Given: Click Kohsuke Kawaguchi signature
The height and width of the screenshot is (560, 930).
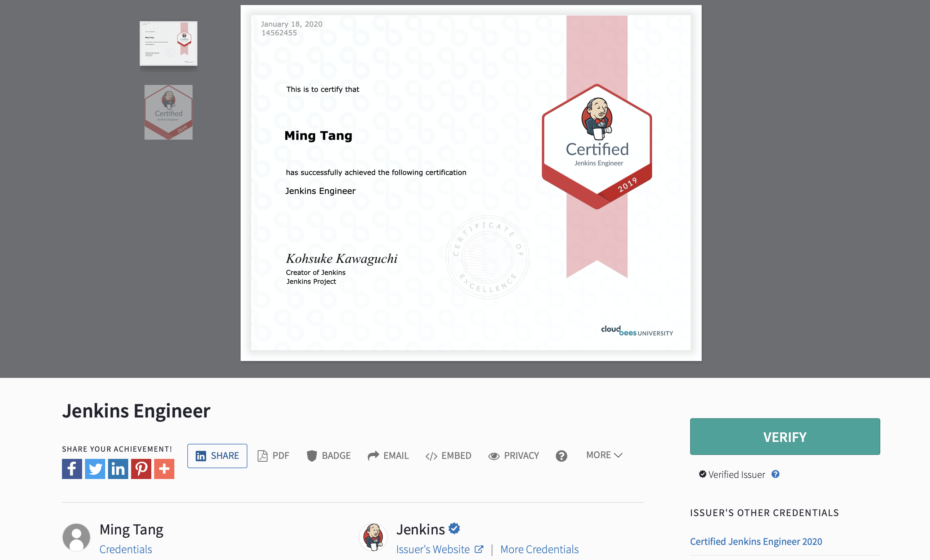Looking at the screenshot, I should 341,259.
